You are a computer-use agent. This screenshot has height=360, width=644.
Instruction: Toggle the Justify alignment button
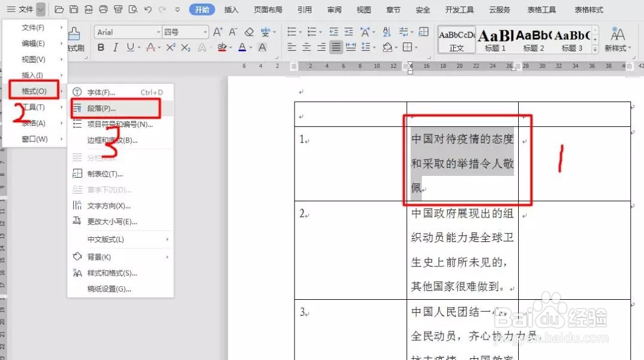point(336,48)
